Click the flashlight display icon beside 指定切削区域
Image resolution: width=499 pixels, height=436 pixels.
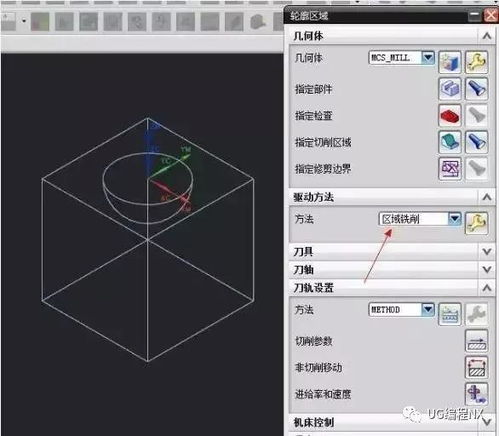coord(476,142)
